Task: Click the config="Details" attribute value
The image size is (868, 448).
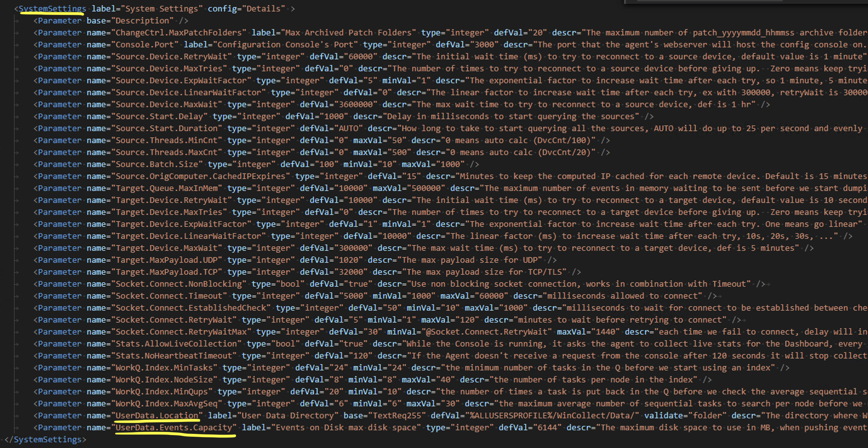Action: pos(263,9)
